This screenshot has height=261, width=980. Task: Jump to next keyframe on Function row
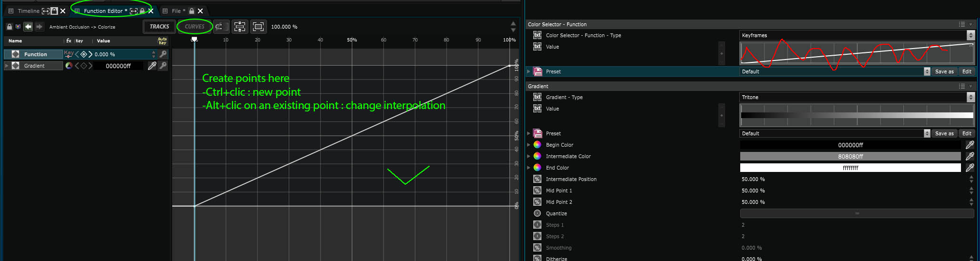(x=90, y=54)
